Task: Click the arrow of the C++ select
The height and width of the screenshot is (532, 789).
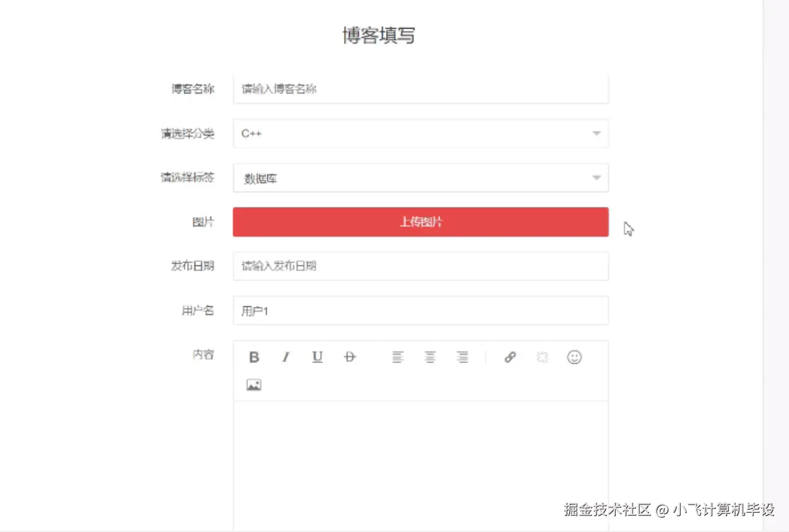Action: (597, 133)
